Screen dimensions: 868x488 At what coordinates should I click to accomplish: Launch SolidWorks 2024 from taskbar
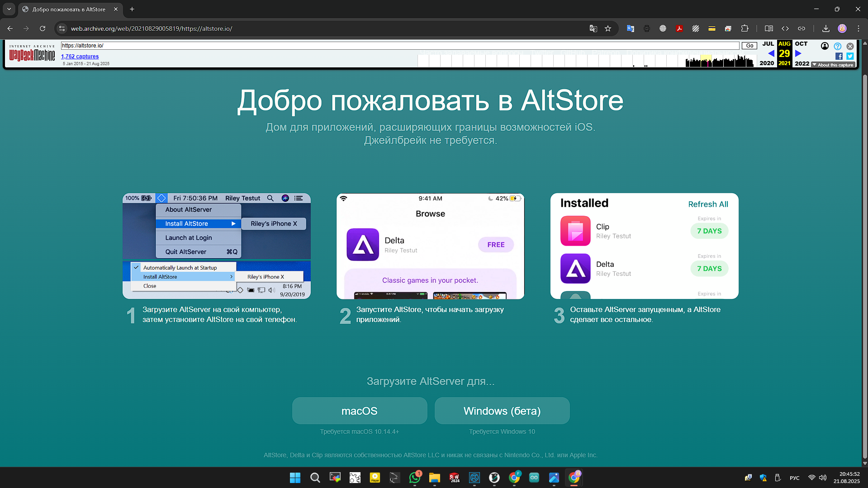coord(454,478)
